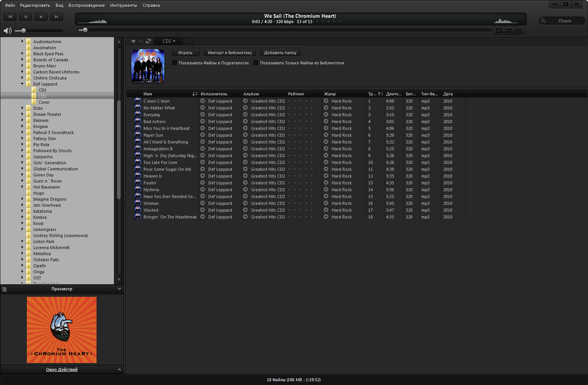Screen dimensions: 588x385
Task: Sort by the Жанр column header
Action: tap(344, 94)
